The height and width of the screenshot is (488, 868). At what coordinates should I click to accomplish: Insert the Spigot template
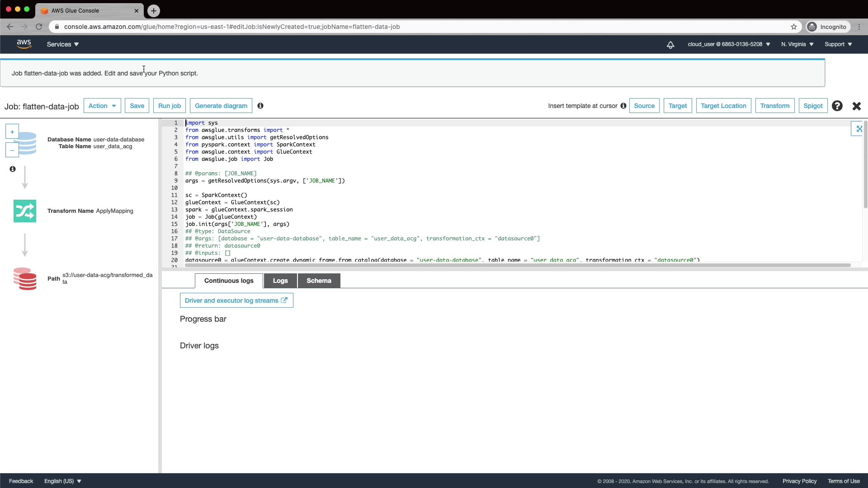(813, 106)
